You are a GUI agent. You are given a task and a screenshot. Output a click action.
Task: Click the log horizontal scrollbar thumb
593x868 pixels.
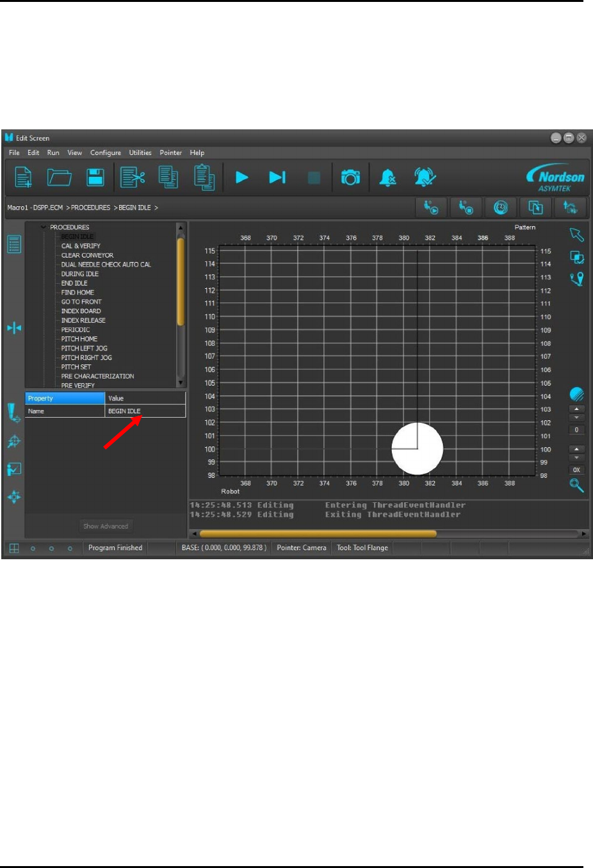click(x=318, y=533)
